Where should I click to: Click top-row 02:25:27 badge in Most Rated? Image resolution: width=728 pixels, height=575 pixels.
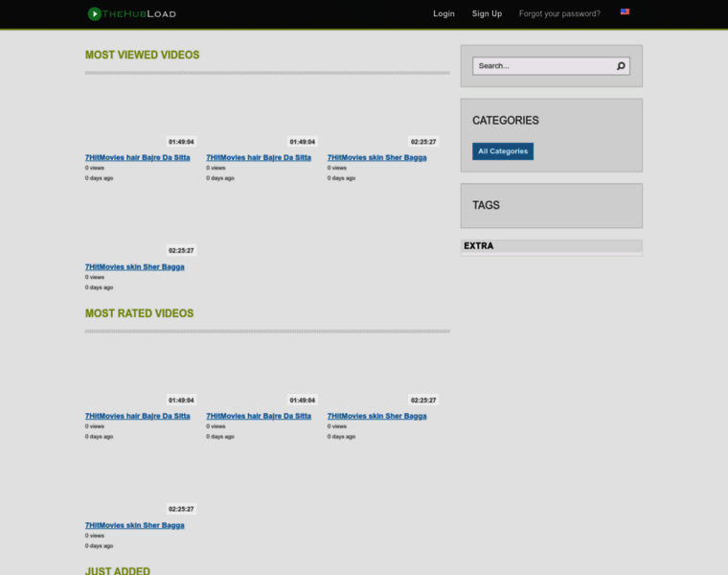(423, 401)
